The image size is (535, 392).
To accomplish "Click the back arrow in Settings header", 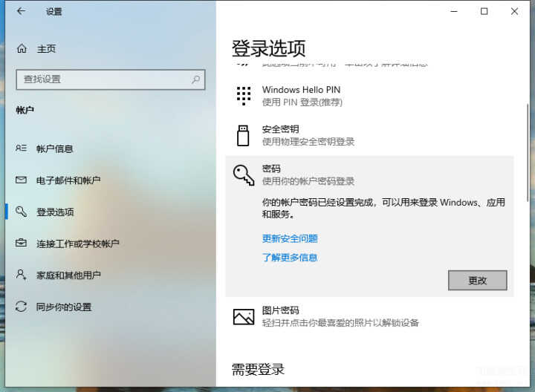I will 21,12.
